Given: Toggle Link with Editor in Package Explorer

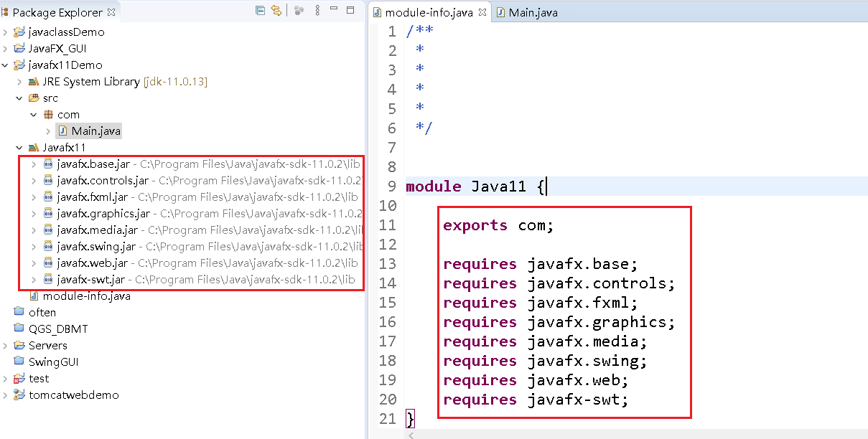Looking at the screenshot, I should (x=277, y=10).
